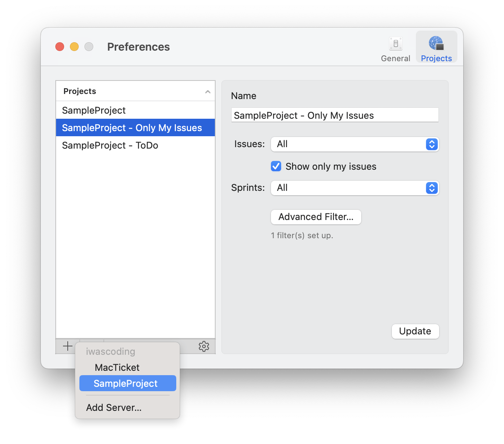This screenshot has height=444, width=504.
Task: Close the Preferences window with red button
Action: point(60,47)
